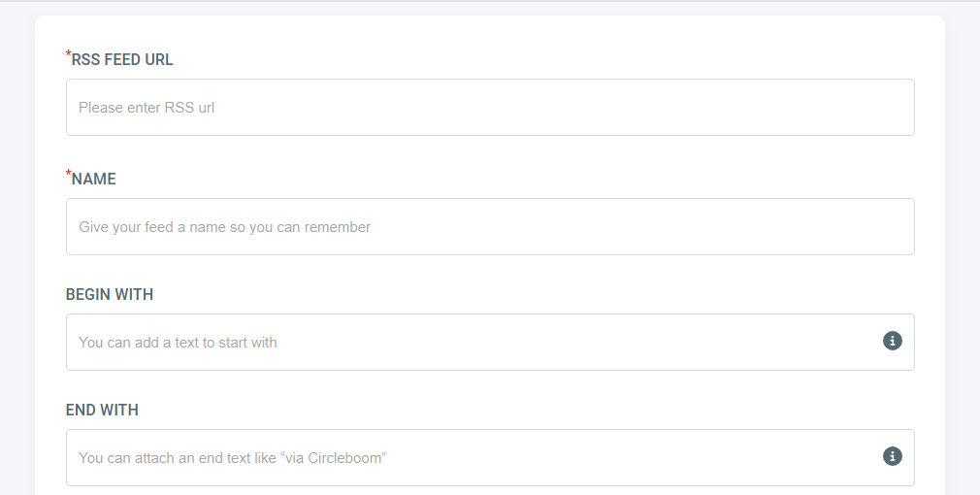Click the 'Please enter RSS url' placeholder text

tap(147, 108)
